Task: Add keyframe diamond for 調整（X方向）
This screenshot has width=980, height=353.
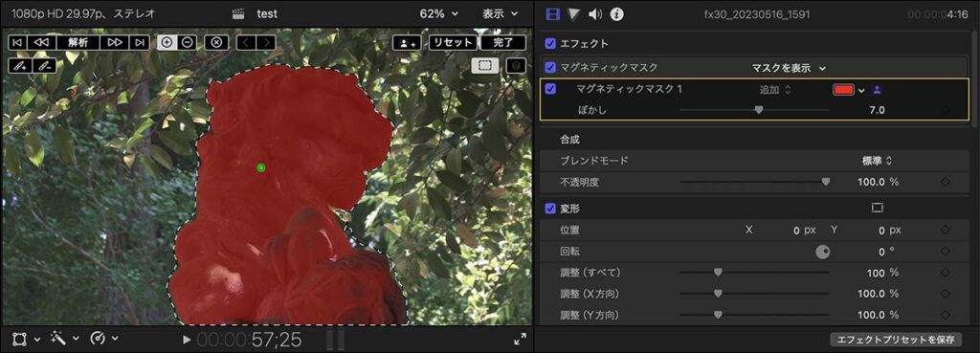Action: point(946,293)
